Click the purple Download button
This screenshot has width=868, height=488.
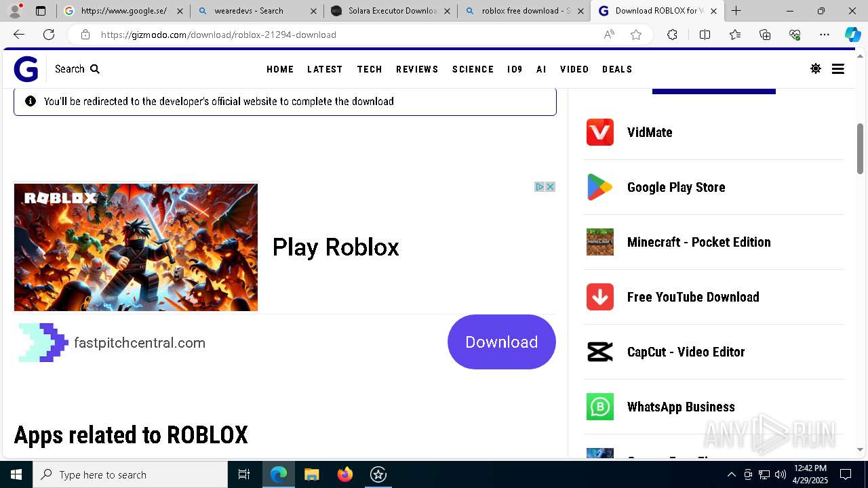[502, 342]
